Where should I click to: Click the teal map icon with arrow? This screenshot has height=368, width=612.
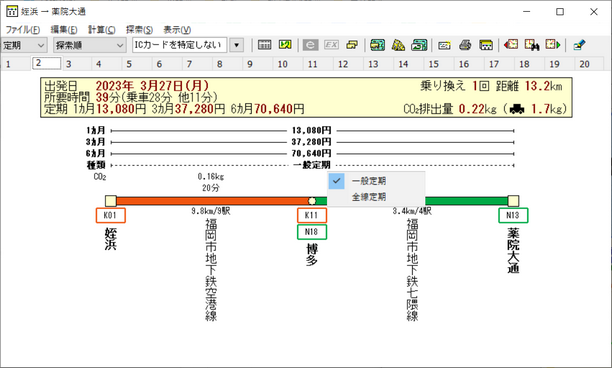pos(419,45)
